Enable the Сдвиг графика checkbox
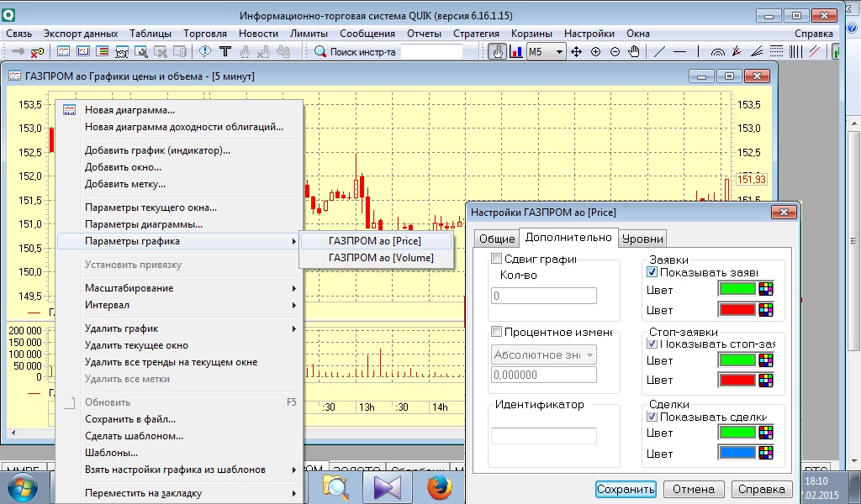861x504 pixels. click(496, 259)
